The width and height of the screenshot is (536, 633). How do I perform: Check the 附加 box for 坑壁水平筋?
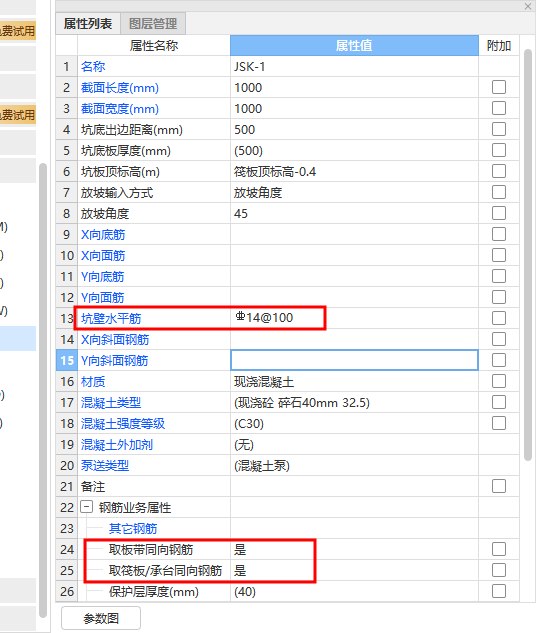(499, 318)
